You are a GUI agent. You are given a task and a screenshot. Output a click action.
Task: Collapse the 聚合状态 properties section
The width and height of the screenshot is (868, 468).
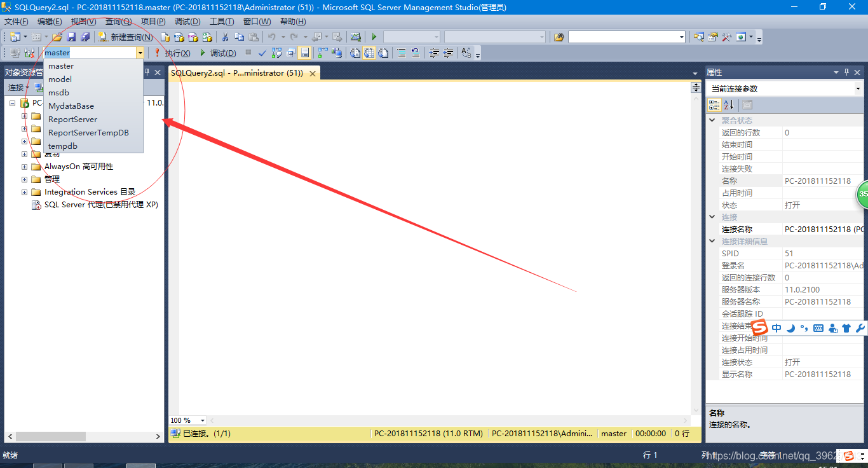(x=712, y=120)
